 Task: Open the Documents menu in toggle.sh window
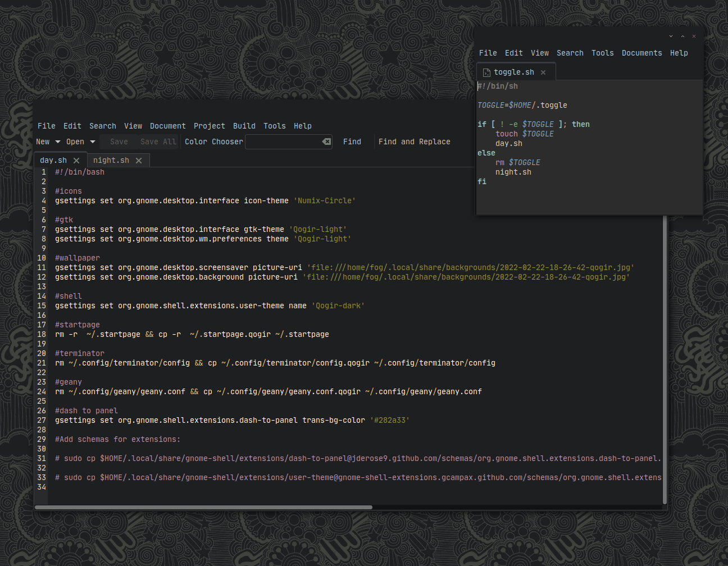(x=642, y=53)
